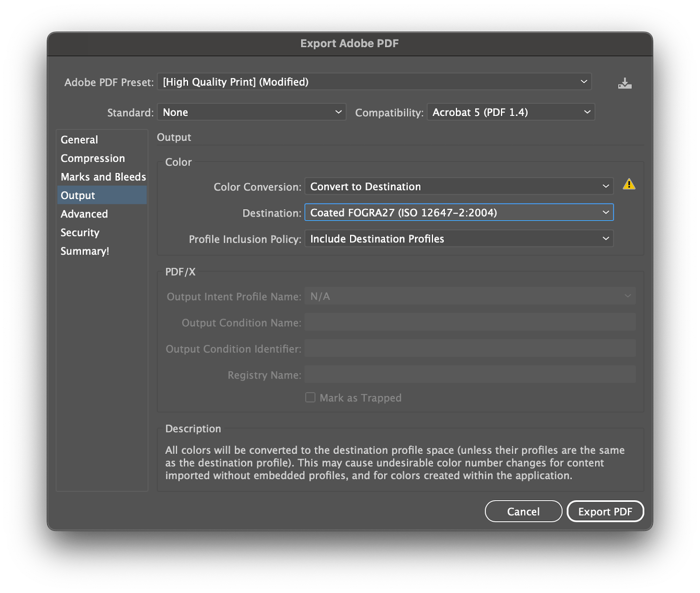
Task: Click the Output Condition Name field
Action: tap(470, 323)
